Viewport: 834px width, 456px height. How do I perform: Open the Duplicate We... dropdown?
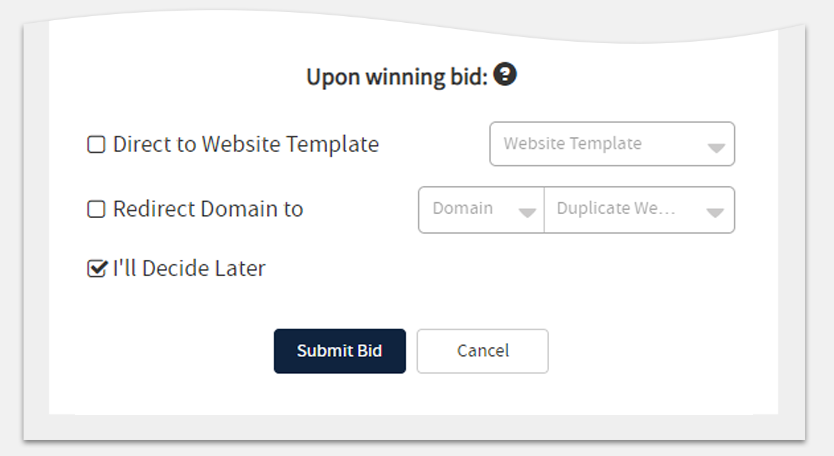click(639, 210)
